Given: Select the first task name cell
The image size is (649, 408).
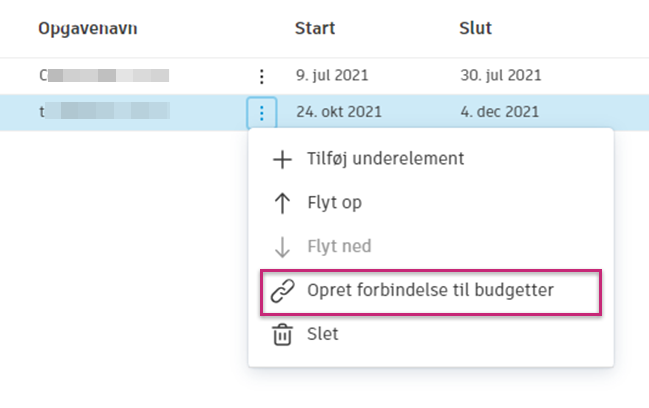Looking at the screenshot, I should pos(104,75).
